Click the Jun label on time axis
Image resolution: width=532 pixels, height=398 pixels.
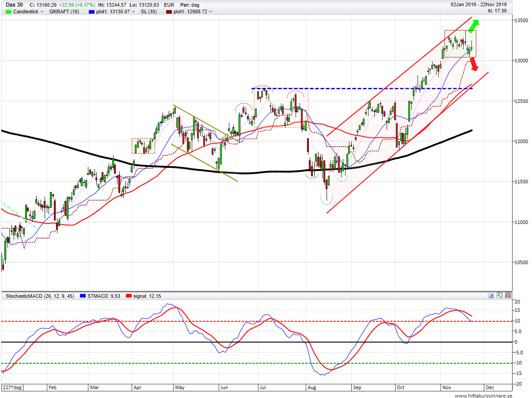tap(224, 387)
